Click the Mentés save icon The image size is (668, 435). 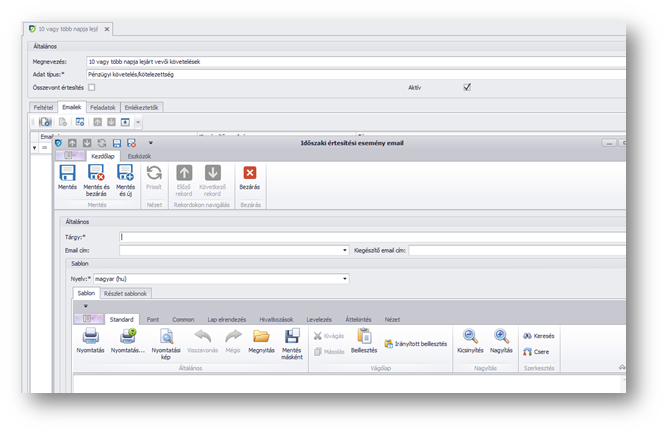68,175
